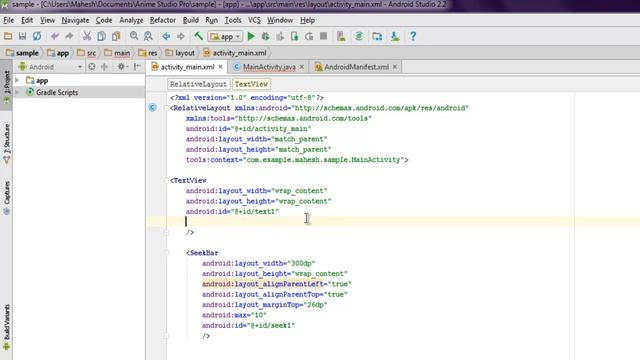Open the Structure side tool window
The height and width of the screenshot is (360, 640).
pos(7,144)
